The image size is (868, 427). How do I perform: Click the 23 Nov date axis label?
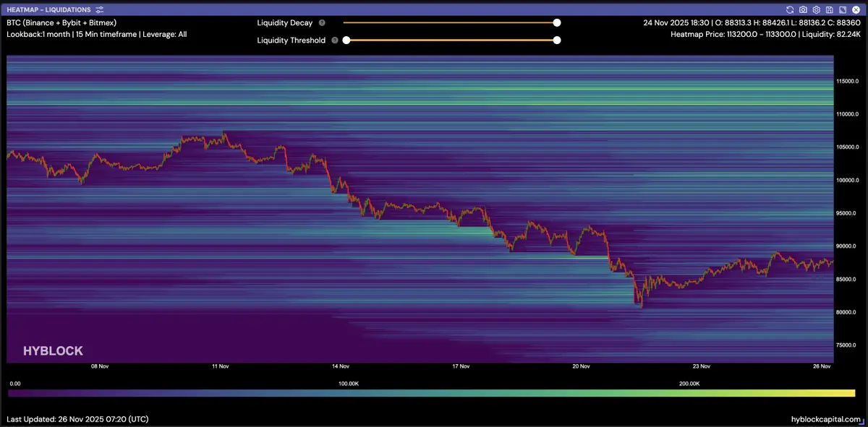tap(701, 367)
